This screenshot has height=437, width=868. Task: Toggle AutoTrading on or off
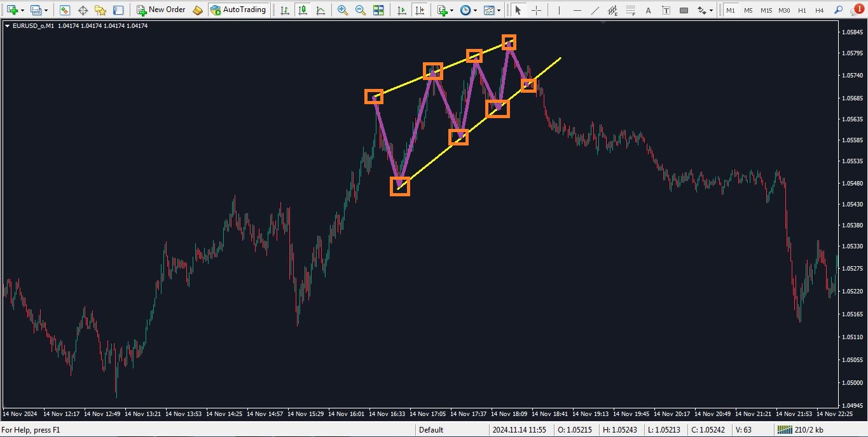[238, 10]
